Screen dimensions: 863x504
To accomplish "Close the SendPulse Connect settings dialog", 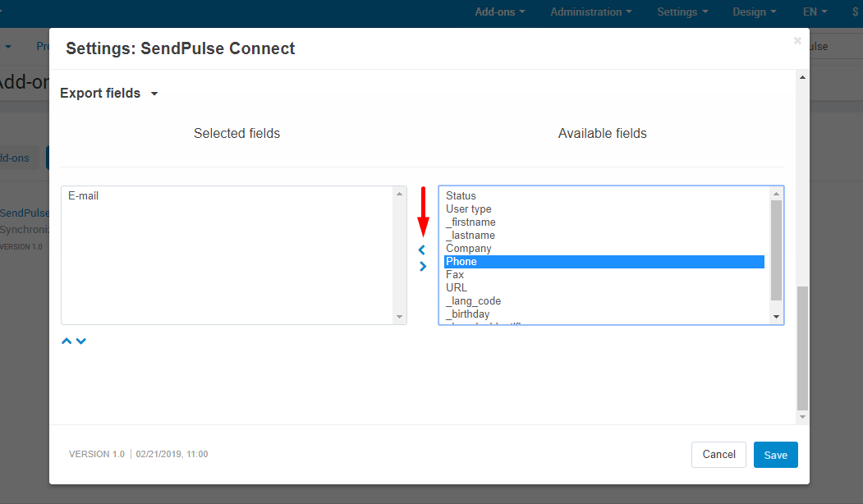I will 797,41.
